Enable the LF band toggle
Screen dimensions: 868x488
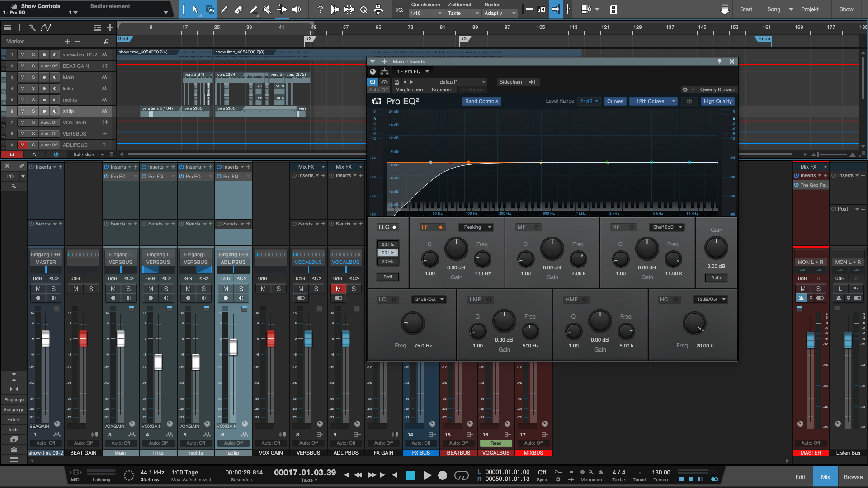441,227
